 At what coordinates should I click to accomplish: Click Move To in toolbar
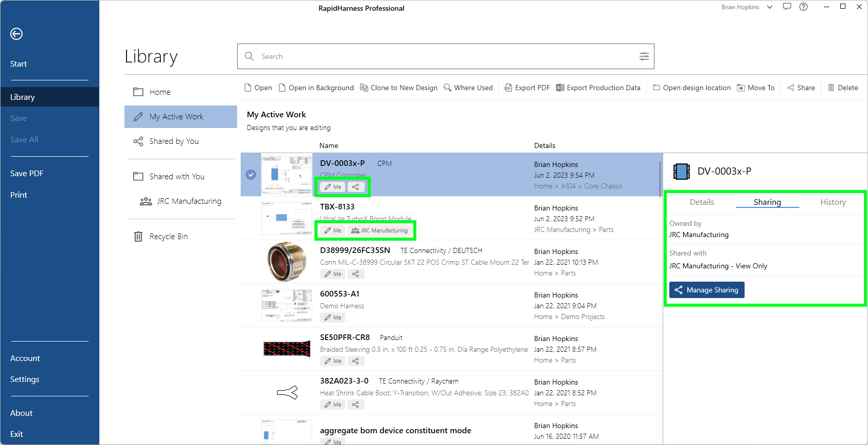(x=756, y=88)
